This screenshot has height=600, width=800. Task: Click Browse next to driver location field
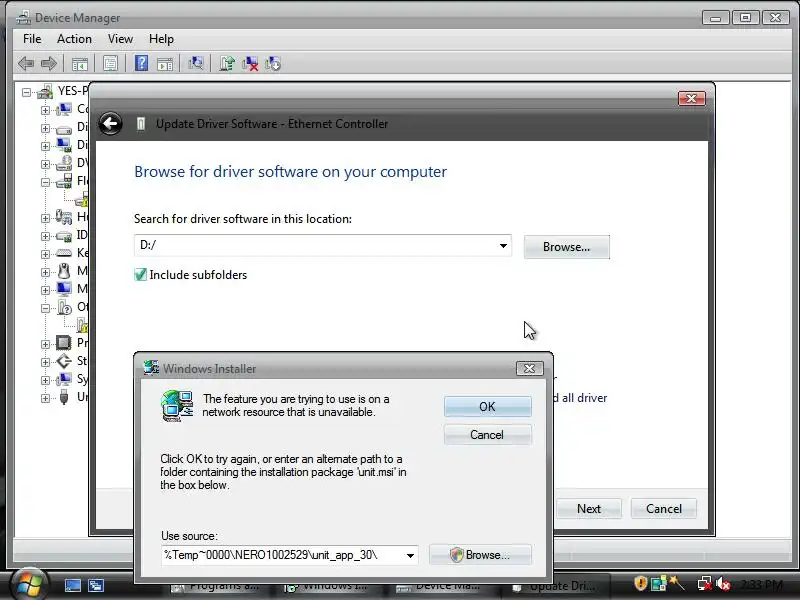pyautogui.click(x=566, y=247)
